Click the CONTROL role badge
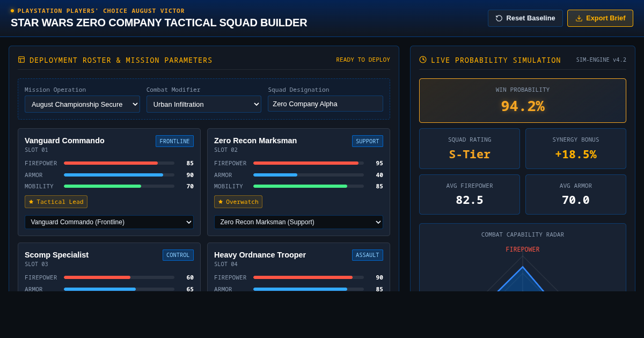The image size is (644, 338). click(178, 255)
